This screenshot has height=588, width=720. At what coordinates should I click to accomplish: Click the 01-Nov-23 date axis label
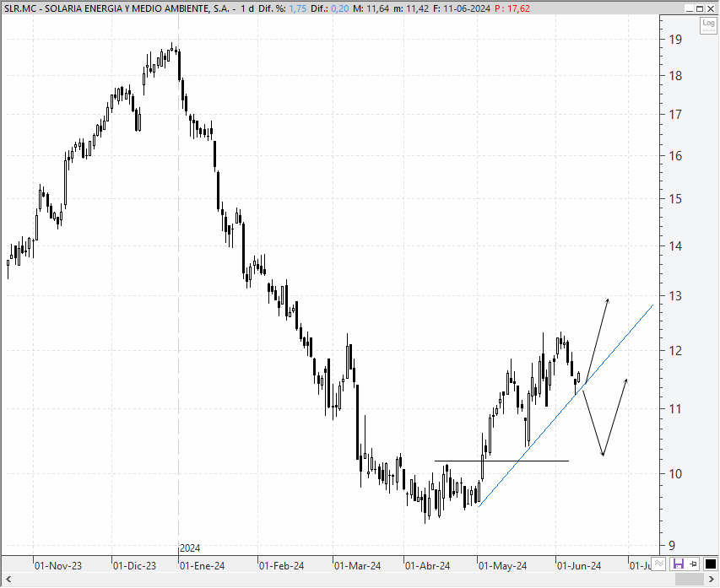tap(58, 566)
